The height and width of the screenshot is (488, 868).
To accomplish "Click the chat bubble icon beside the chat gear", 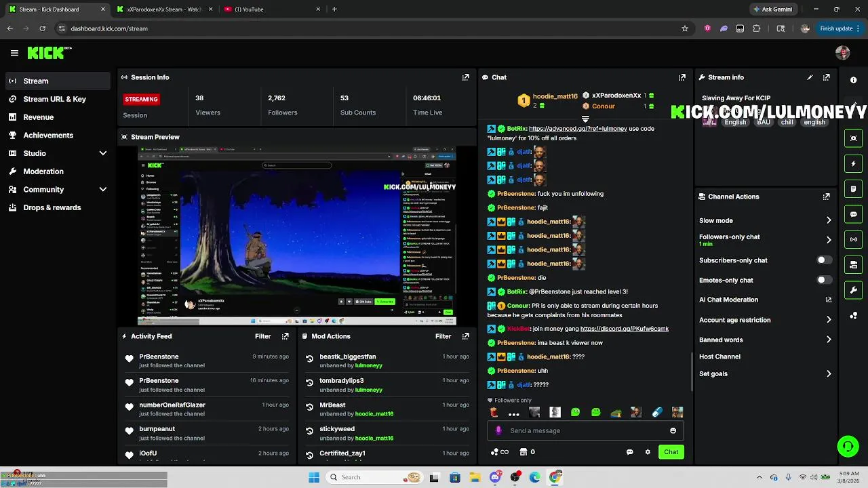I will (629, 452).
